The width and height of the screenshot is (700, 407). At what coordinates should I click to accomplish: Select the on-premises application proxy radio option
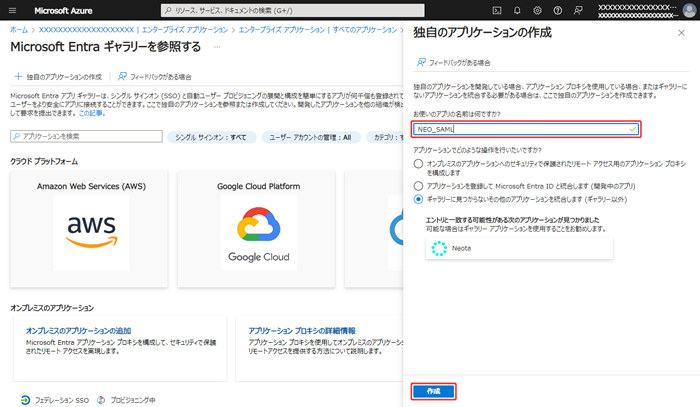(418, 164)
